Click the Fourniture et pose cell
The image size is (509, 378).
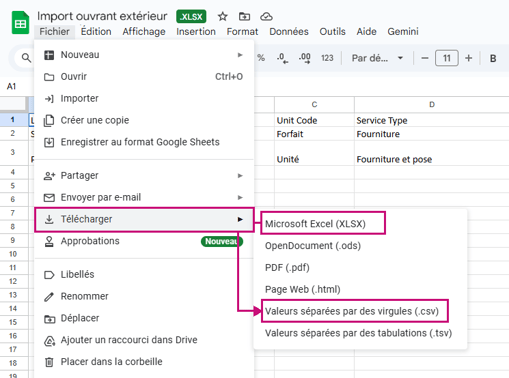point(432,153)
